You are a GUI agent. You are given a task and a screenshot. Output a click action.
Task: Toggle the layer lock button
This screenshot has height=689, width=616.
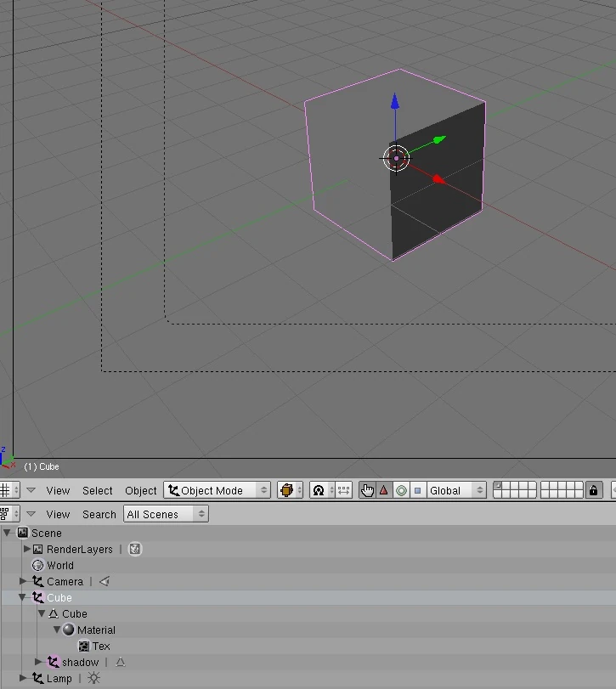[x=594, y=490]
